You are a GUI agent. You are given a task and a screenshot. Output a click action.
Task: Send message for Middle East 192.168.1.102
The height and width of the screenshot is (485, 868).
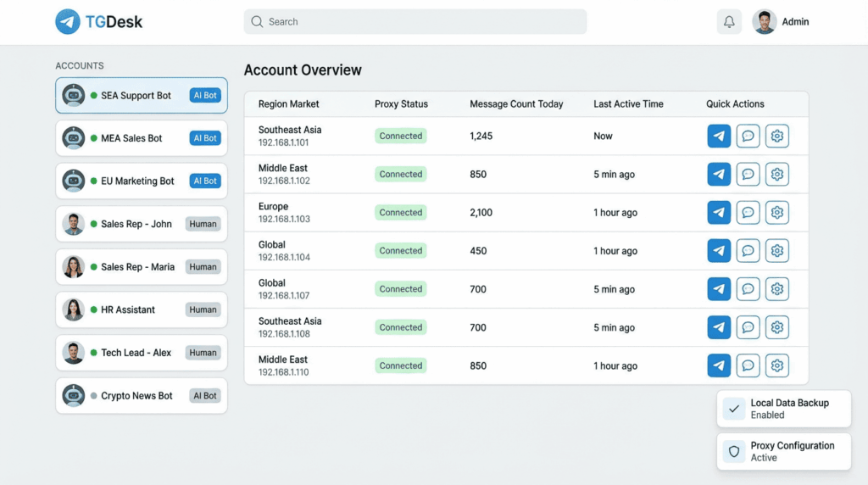click(x=719, y=174)
